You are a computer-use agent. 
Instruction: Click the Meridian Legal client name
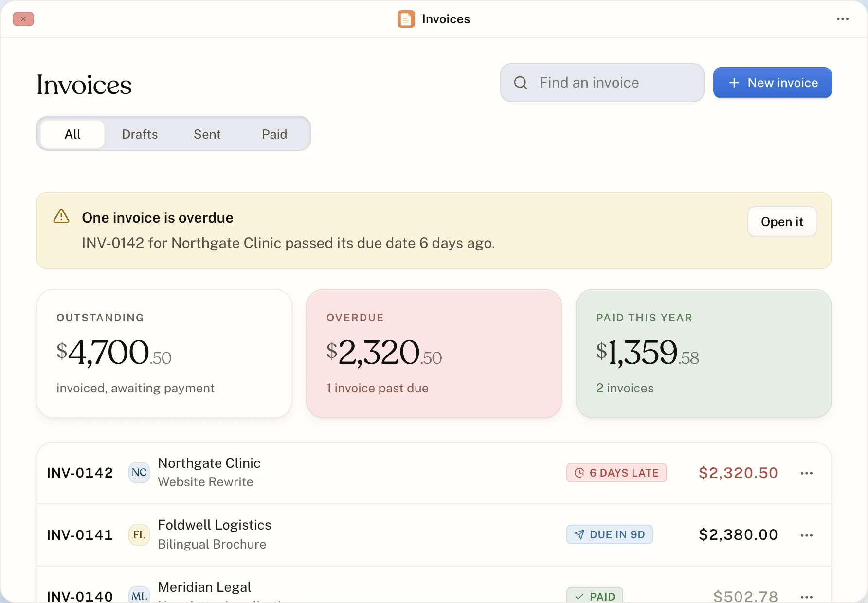[204, 587]
